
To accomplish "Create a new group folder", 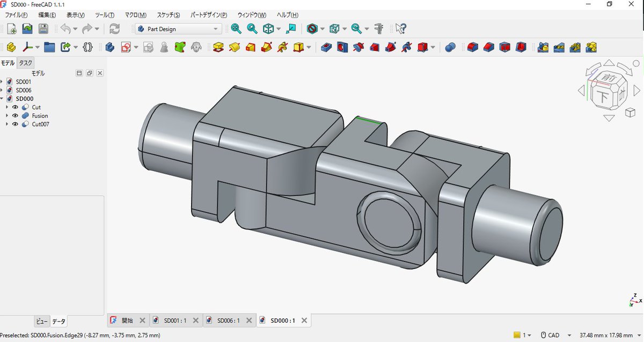I will pyautogui.click(x=49, y=47).
